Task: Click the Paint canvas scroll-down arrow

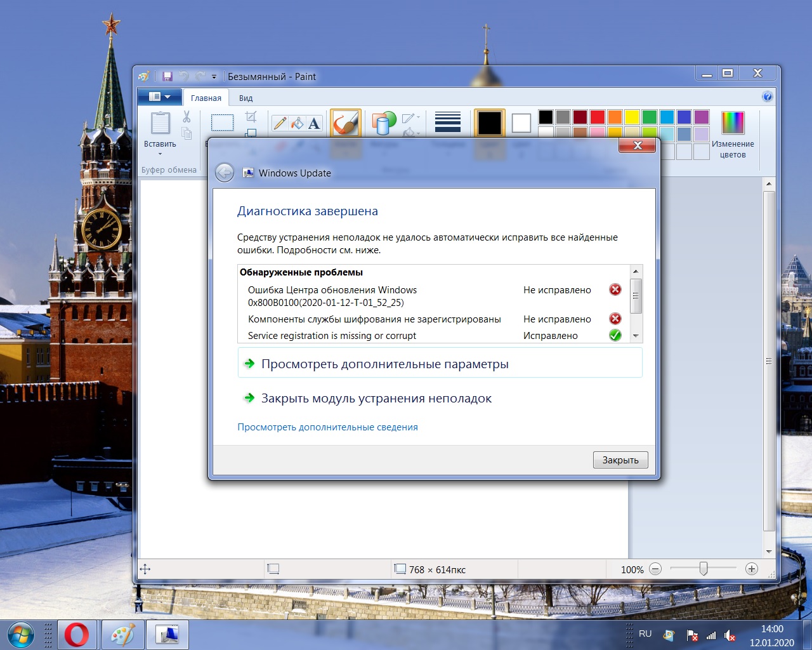Action: tap(769, 552)
